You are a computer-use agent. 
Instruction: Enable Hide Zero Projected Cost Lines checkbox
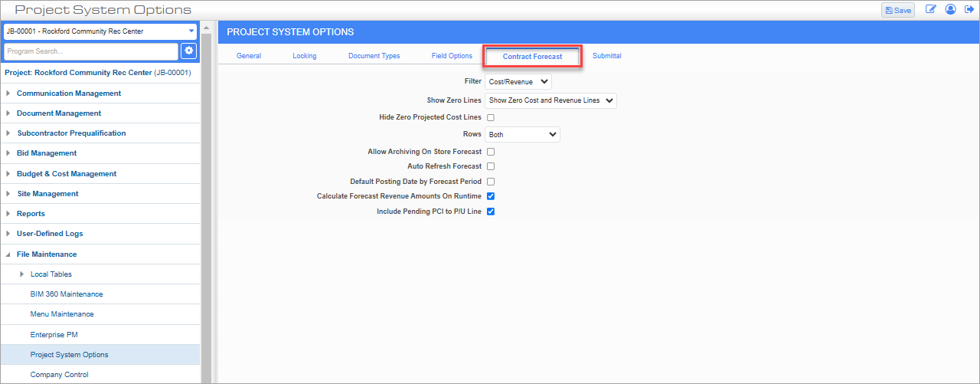click(x=491, y=117)
